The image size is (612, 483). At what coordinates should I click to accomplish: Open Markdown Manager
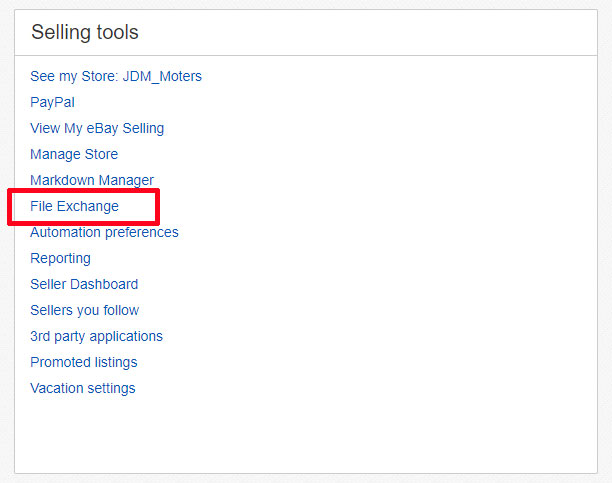(x=92, y=180)
